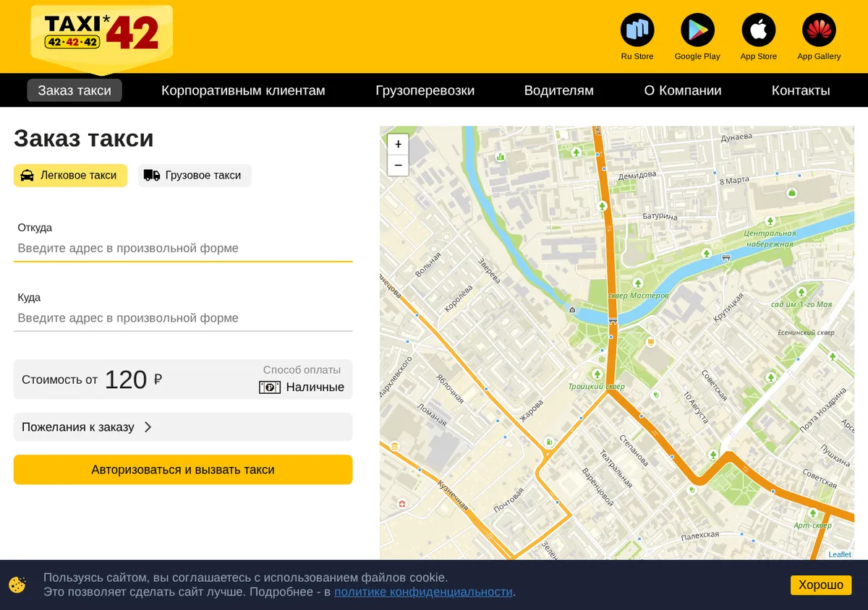Zoom out on the map
The width and height of the screenshot is (868, 610).
(398, 166)
